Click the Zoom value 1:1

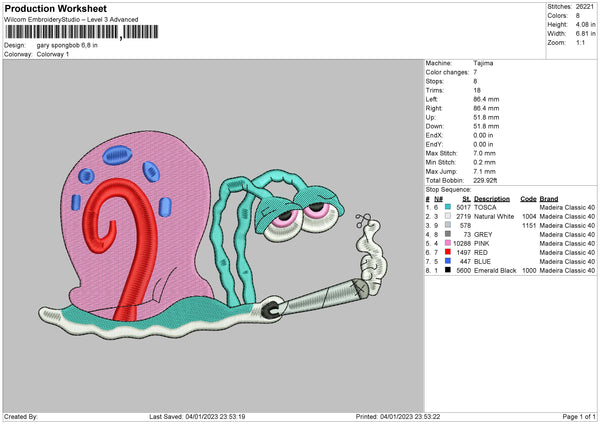point(580,42)
